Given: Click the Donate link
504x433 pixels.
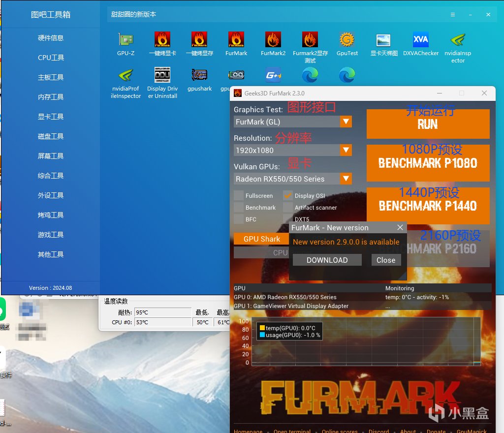Looking at the screenshot, I should point(436,431).
